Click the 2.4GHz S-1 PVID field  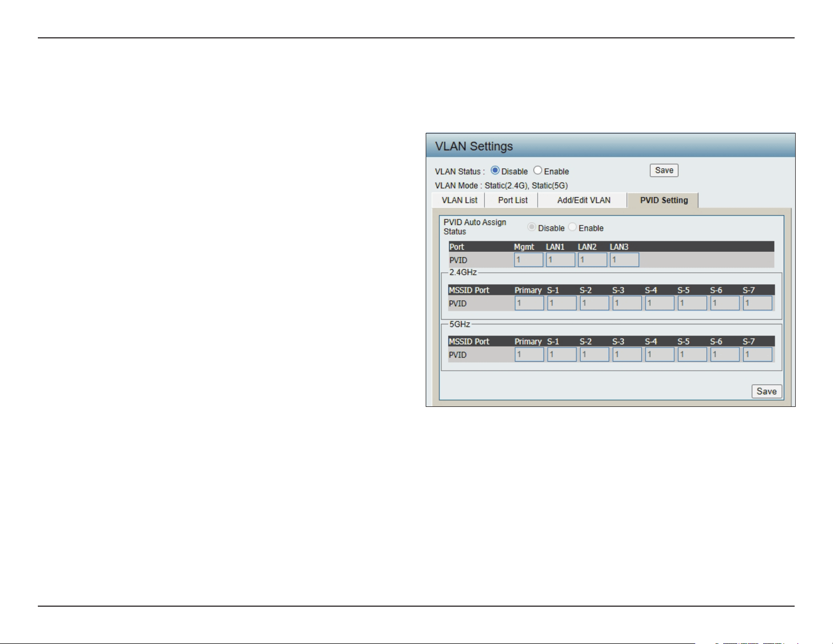coord(562,303)
